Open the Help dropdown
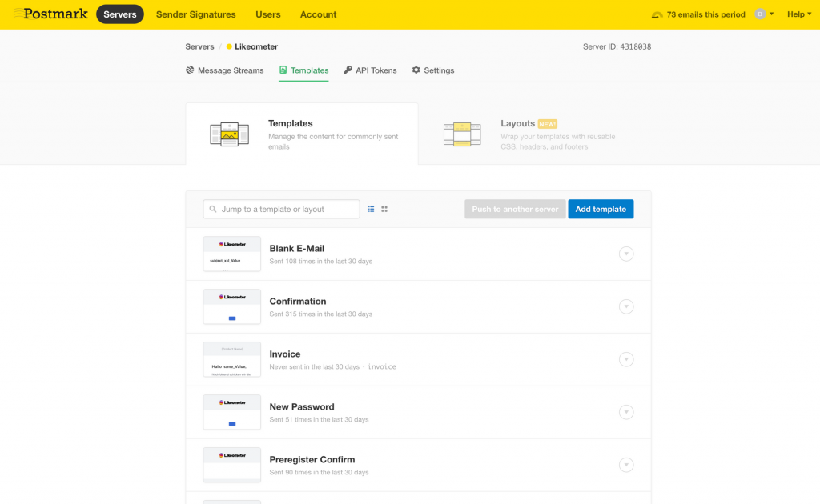Image resolution: width=820 pixels, height=504 pixels. coord(799,14)
